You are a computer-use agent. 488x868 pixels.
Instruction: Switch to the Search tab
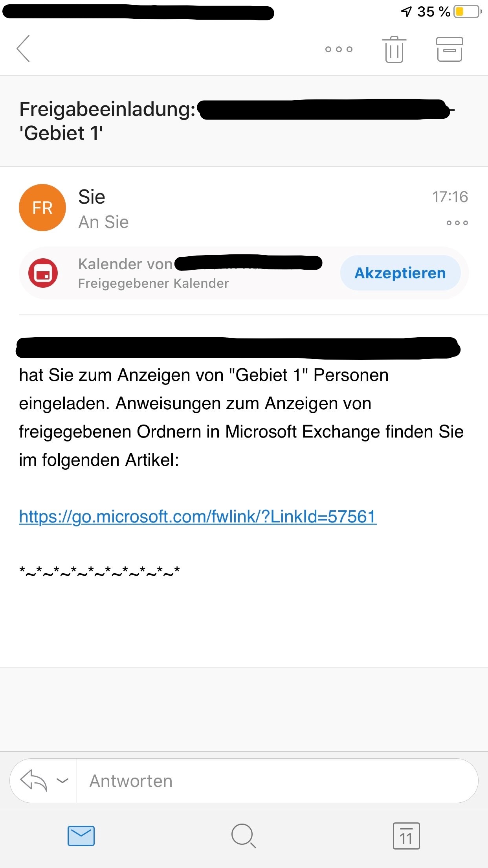(x=244, y=835)
